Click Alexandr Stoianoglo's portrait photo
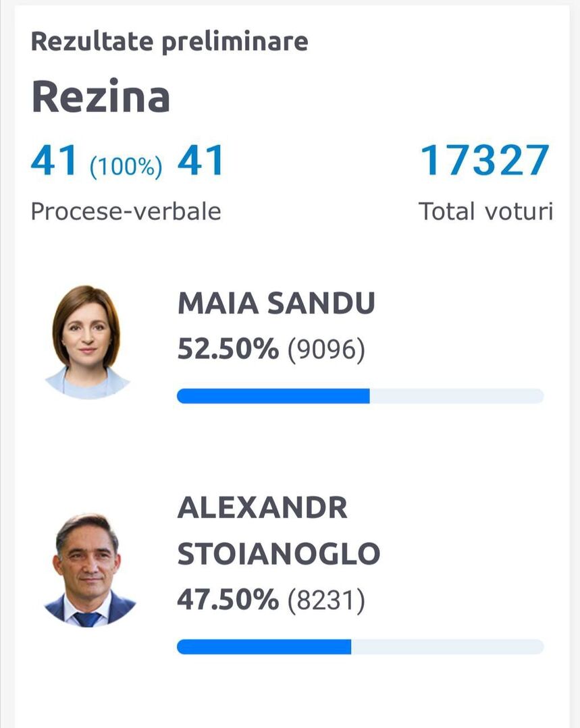This screenshot has height=728, width=580. [x=89, y=571]
